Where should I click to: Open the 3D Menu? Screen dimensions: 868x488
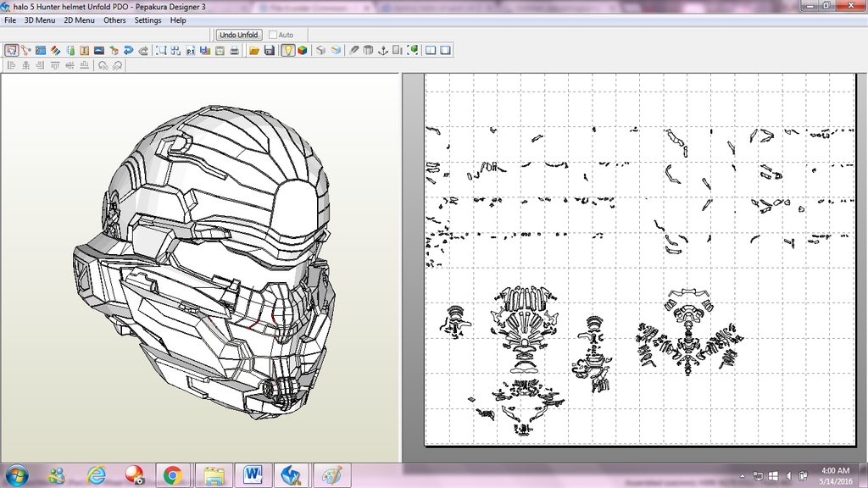[39, 20]
